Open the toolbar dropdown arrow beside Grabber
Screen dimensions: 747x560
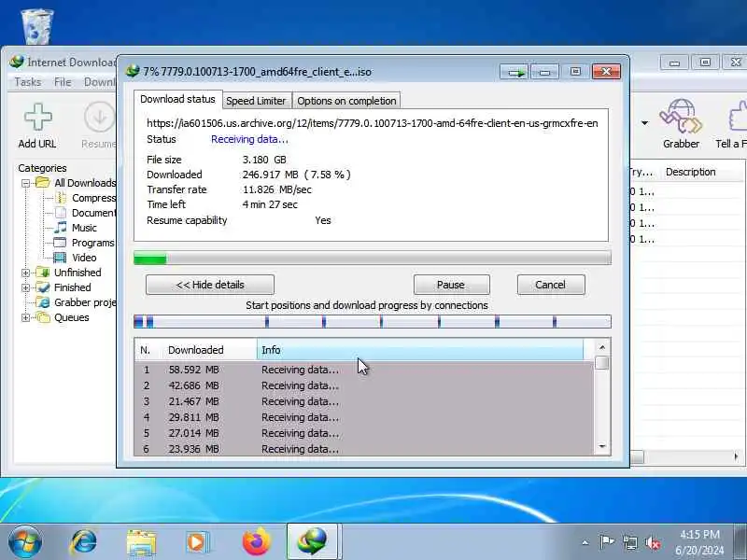pos(644,123)
